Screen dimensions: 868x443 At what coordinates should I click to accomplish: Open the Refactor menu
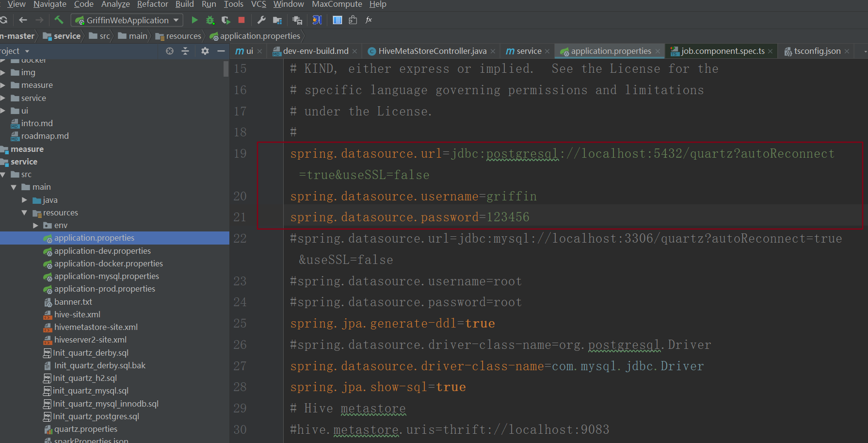tap(153, 4)
